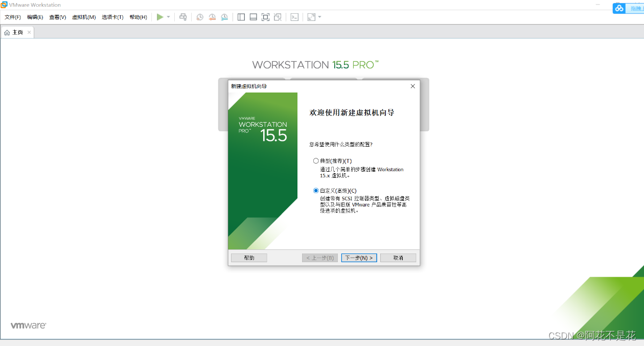This screenshot has height=346, width=644.
Task: Click the 取消 button in the wizard
Action: tap(398, 258)
